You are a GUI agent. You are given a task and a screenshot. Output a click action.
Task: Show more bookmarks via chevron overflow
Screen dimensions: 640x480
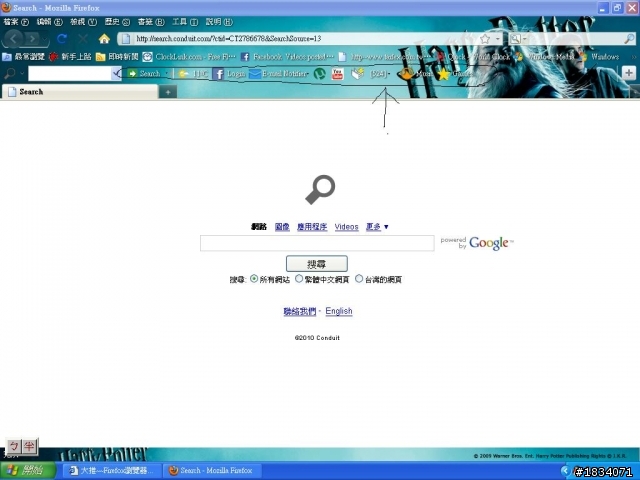[634, 57]
